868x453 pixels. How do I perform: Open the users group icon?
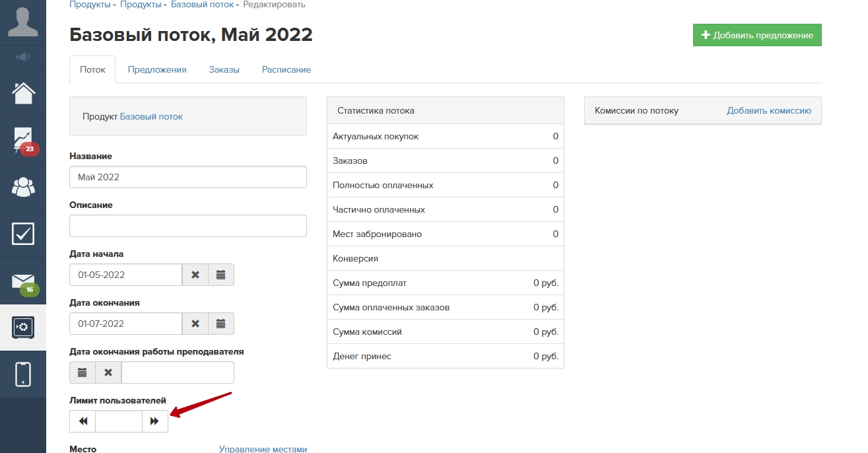(23, 187)
